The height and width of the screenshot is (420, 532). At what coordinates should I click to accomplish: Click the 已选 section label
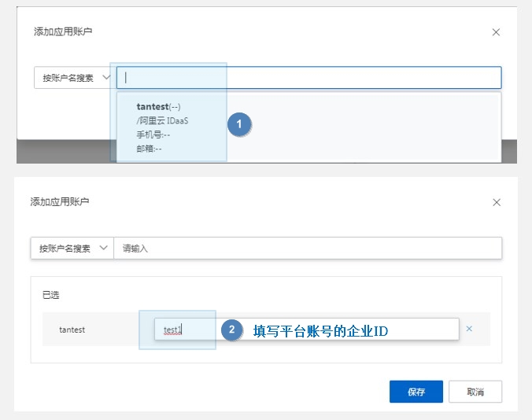click(50, 295)
